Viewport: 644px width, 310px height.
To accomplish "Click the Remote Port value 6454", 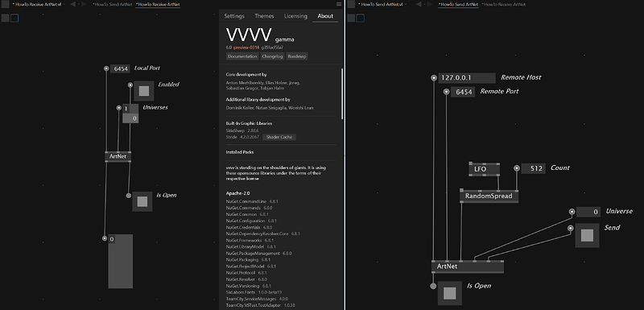I will (463, 92).
